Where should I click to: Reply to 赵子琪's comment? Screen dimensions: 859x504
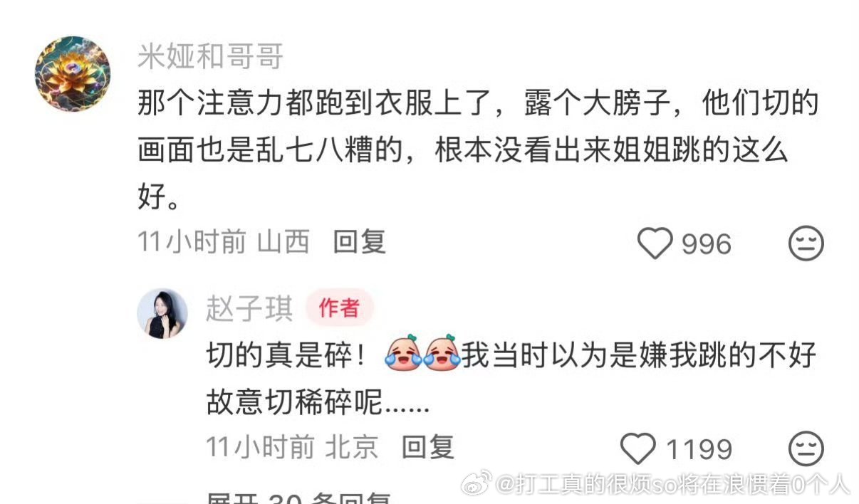point(428,447)
